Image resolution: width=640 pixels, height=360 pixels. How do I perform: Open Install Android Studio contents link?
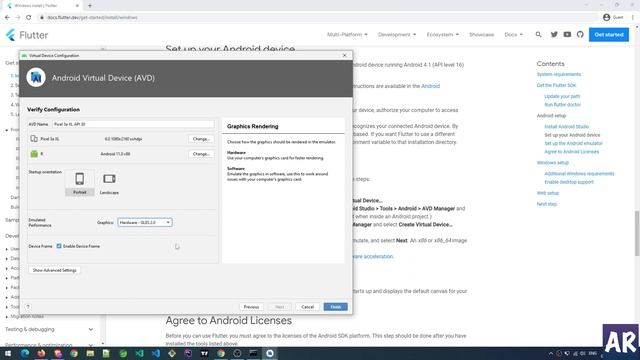[567, 127]
